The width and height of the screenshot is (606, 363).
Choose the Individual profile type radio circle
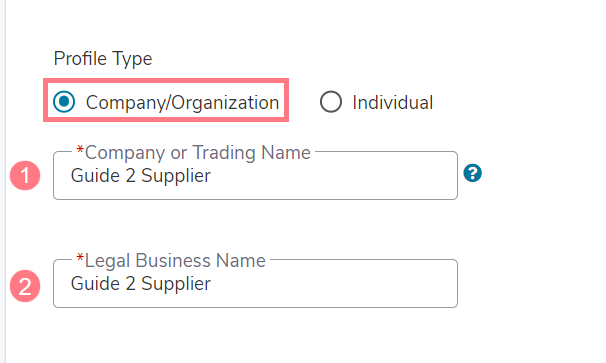(331, 102)
